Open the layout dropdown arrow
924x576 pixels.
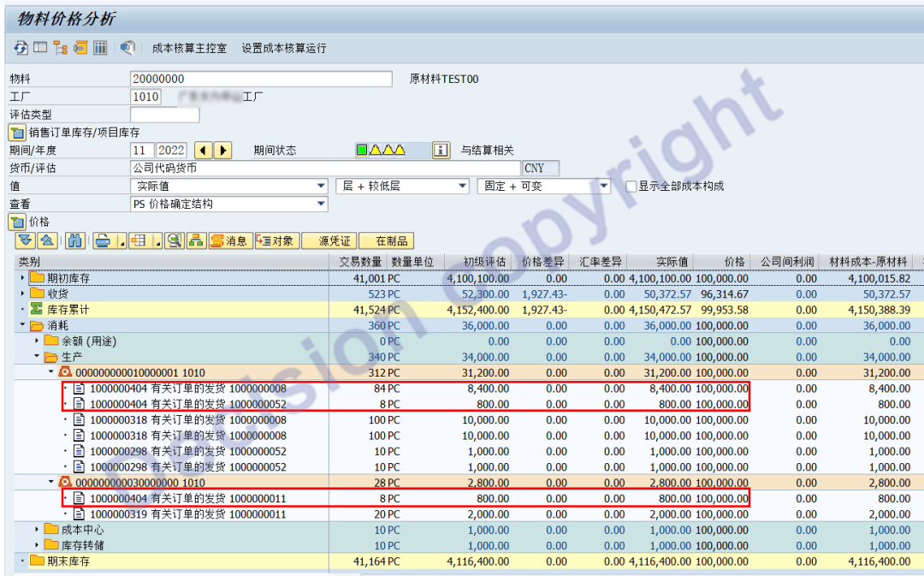157,241
